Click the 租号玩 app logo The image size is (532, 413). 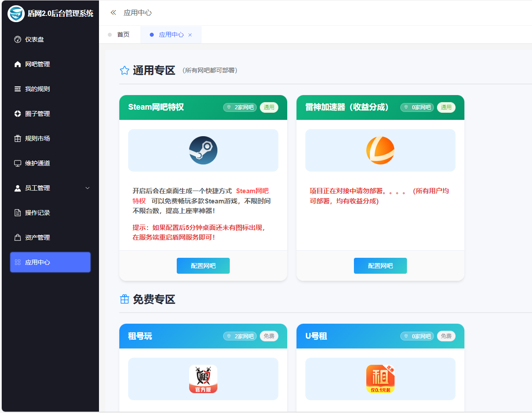pos(203,379)
